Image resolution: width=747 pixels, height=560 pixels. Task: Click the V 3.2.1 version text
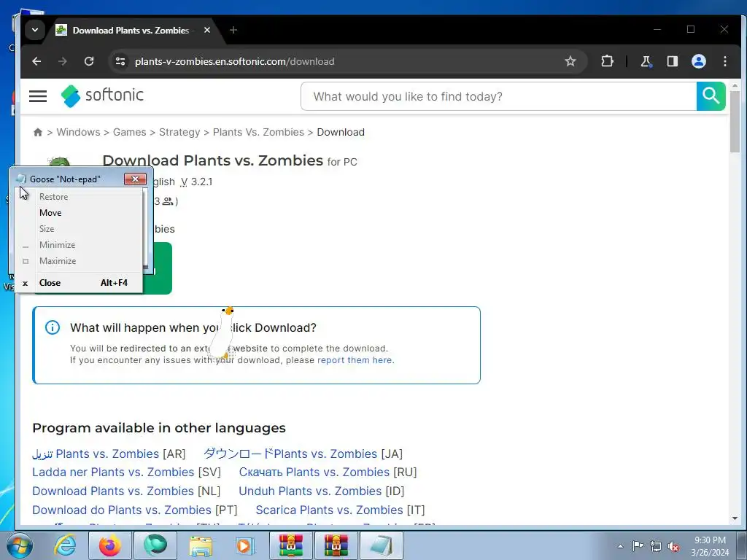point(197,182)
